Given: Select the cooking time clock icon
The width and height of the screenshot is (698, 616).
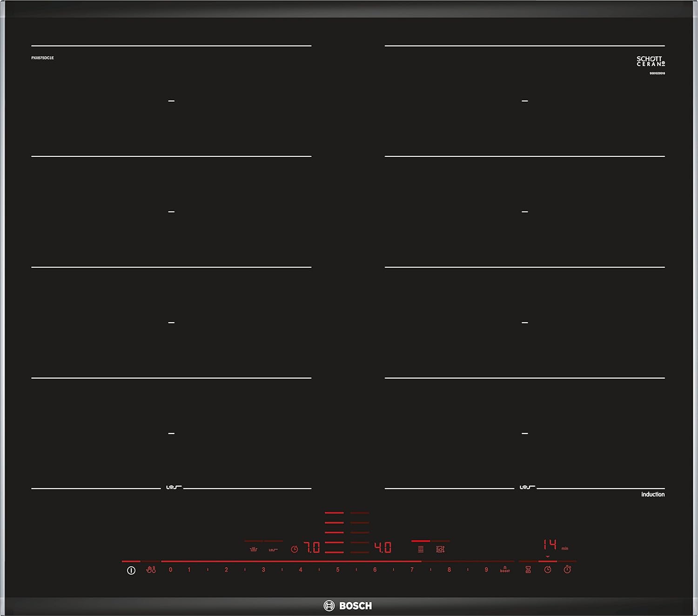Looking at the screenshot, I should [x=548, y=569].
